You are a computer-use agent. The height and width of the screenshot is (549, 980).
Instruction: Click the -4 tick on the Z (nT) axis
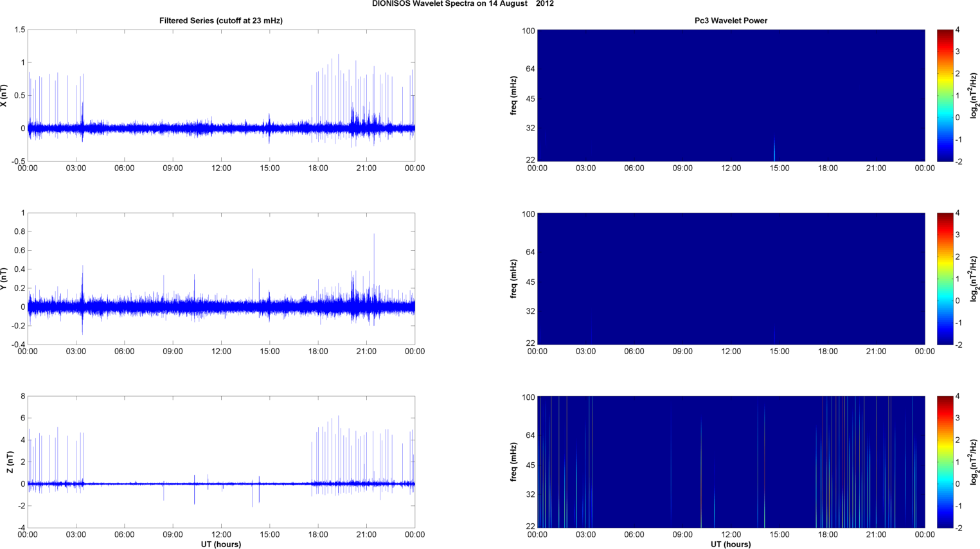click(x=21, y=528)
